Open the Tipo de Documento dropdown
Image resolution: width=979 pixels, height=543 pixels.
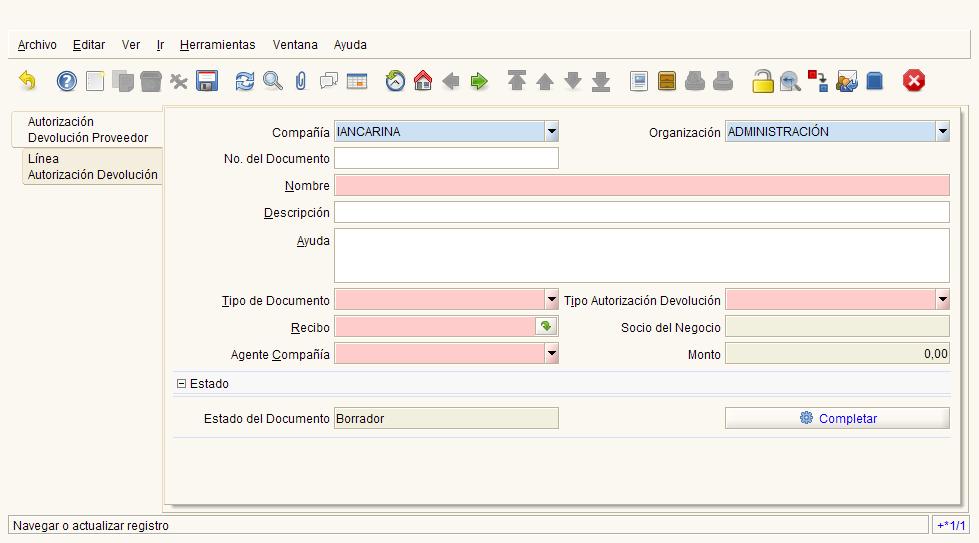(x=551, y=300)
